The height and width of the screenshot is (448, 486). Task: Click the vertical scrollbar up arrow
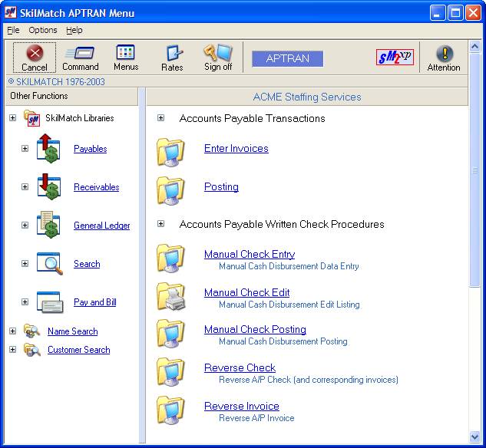pos(474,47)
